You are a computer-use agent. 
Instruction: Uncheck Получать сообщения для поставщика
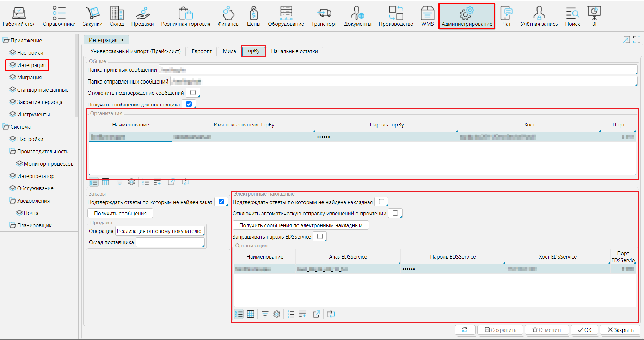coord(189,104)
